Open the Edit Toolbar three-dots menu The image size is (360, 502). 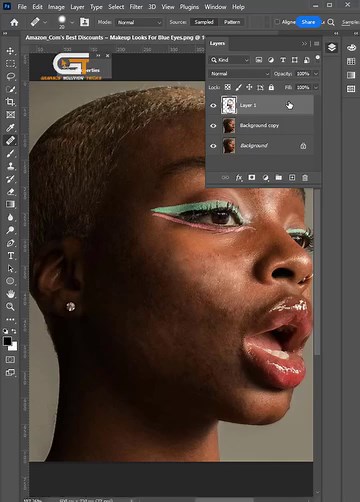click(10, 319)
